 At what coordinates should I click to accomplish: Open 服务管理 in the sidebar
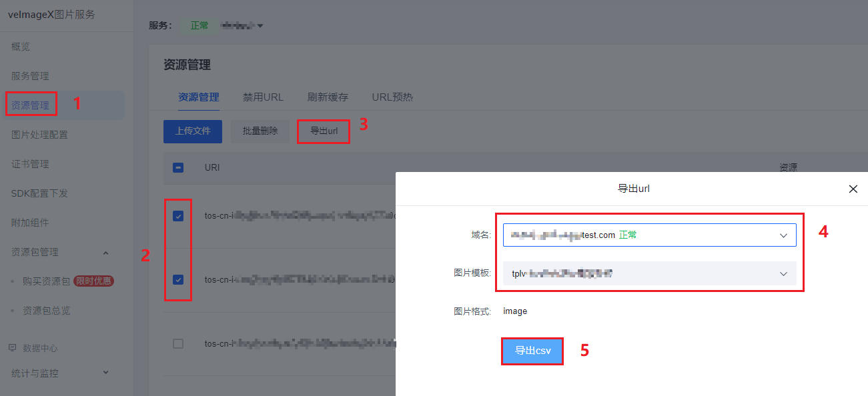tap(30, 76)
